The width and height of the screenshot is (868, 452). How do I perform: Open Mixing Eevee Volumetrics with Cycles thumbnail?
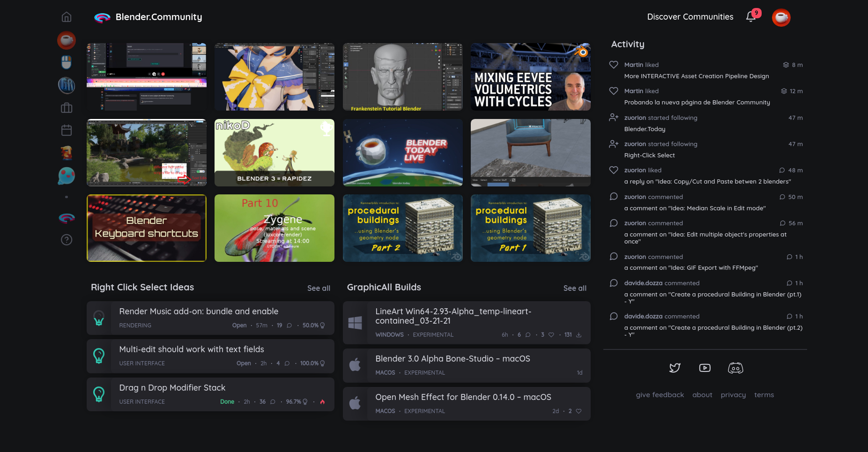click(x=530, y=77)
